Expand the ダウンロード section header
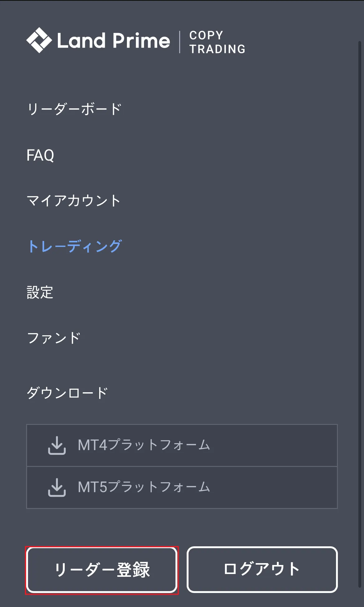The height and width of the screenshot is (607, 364). click(x=67, y=393)
